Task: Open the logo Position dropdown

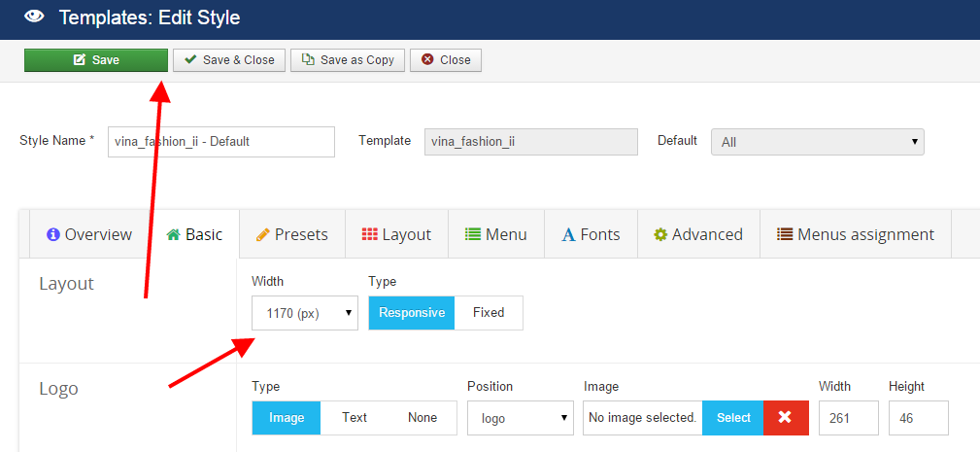Action: [520, 418]
